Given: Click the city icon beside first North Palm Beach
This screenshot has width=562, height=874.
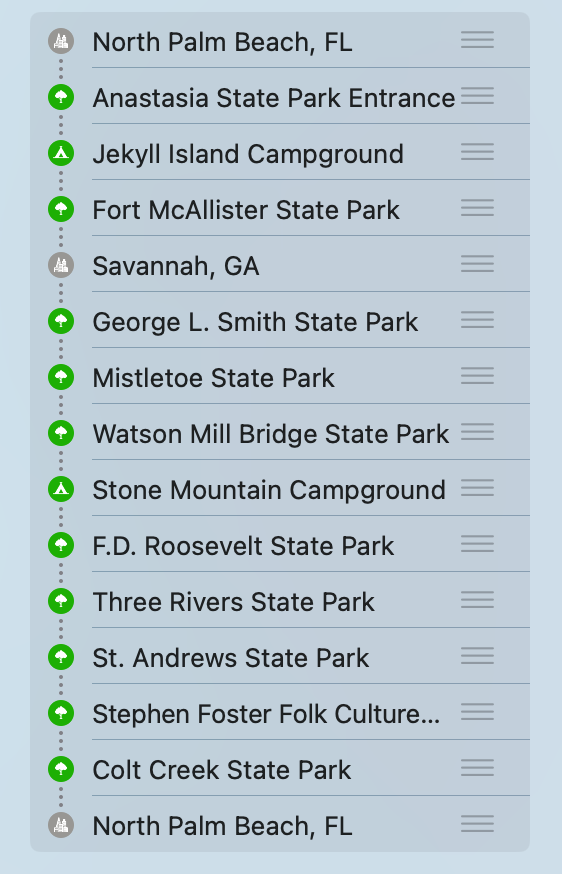Looking at the screenshot, I should pos(61,41).
